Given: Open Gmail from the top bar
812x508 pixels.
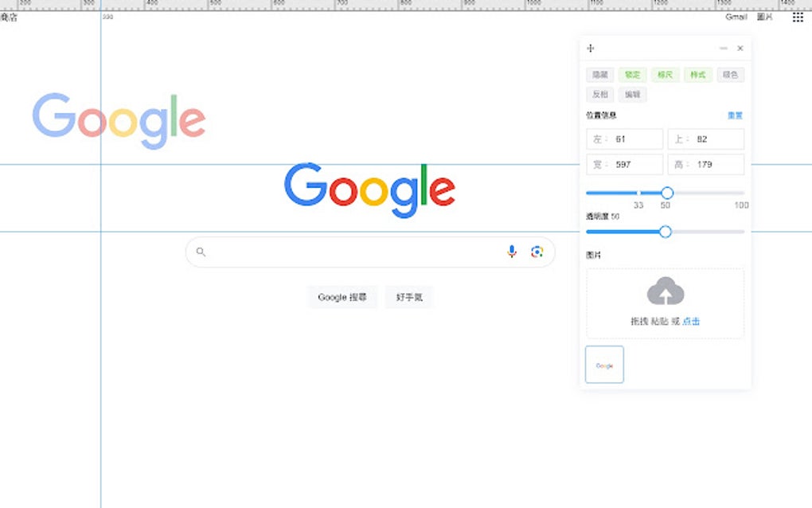Looking at the screenshot, I should [736, 16].
